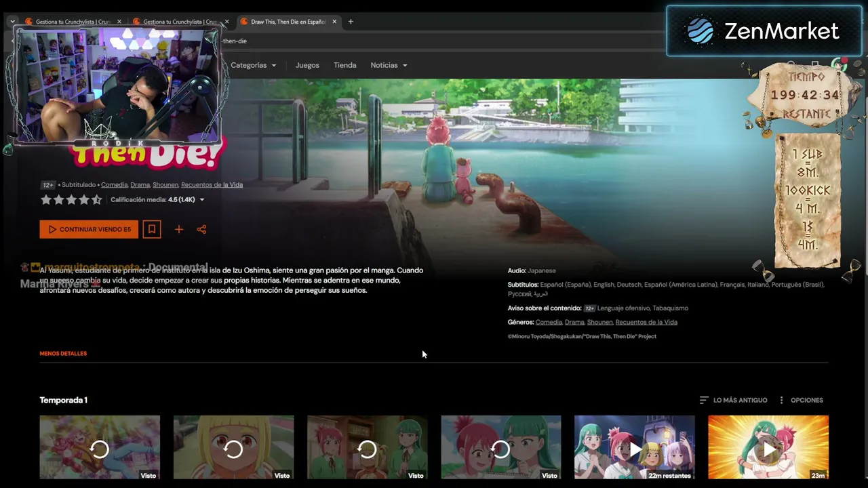Open Drama genre link below the title
This screenshot has width=868, height=488.
140,184
